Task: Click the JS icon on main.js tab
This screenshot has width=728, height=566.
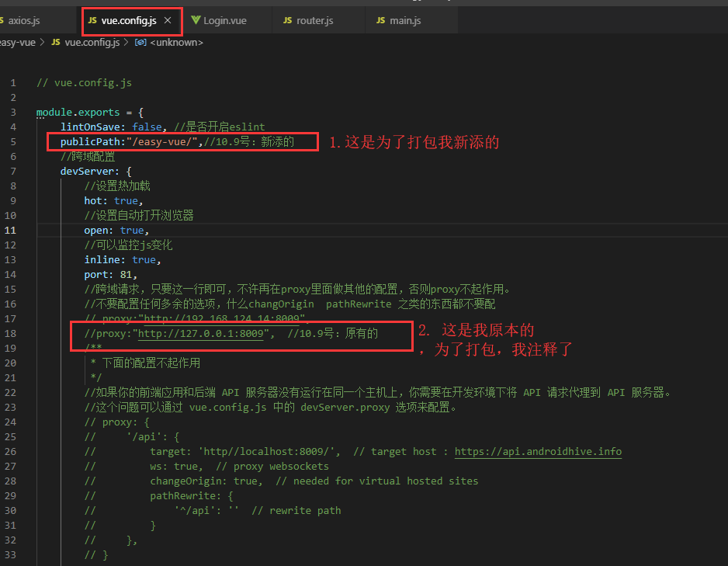Action: [380, 20]
